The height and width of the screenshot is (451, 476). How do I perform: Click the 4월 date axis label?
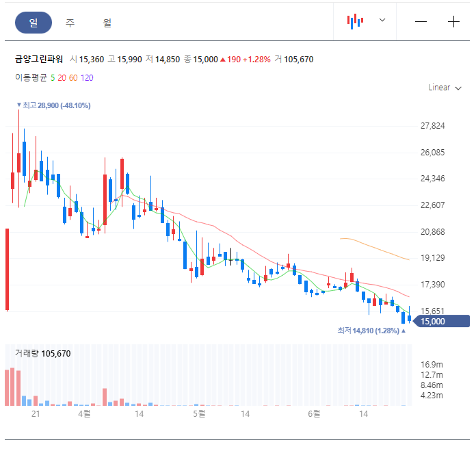pos(84,413)
